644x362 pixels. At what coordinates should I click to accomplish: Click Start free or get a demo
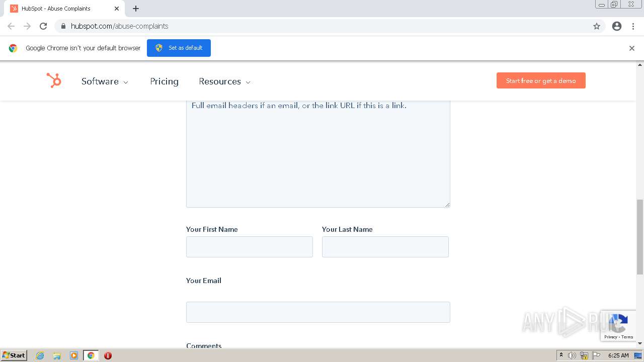coord(541,80)
